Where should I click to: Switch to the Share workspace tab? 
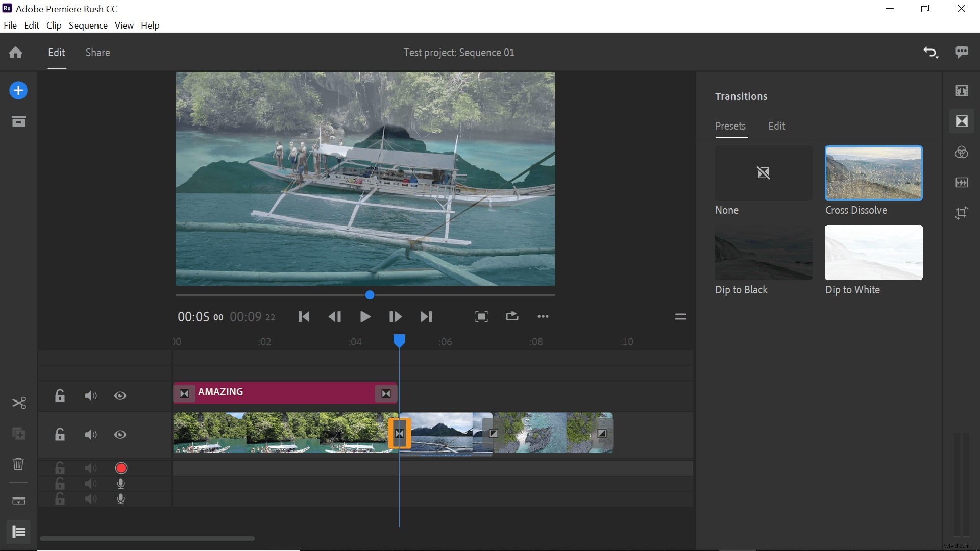click(x=98, y=53)
